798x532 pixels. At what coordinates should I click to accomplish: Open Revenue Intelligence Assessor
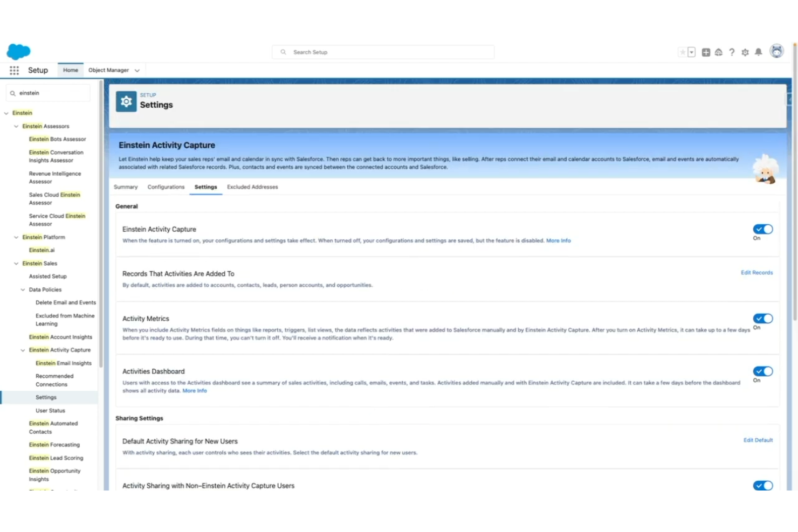click(x=55, y=178)
